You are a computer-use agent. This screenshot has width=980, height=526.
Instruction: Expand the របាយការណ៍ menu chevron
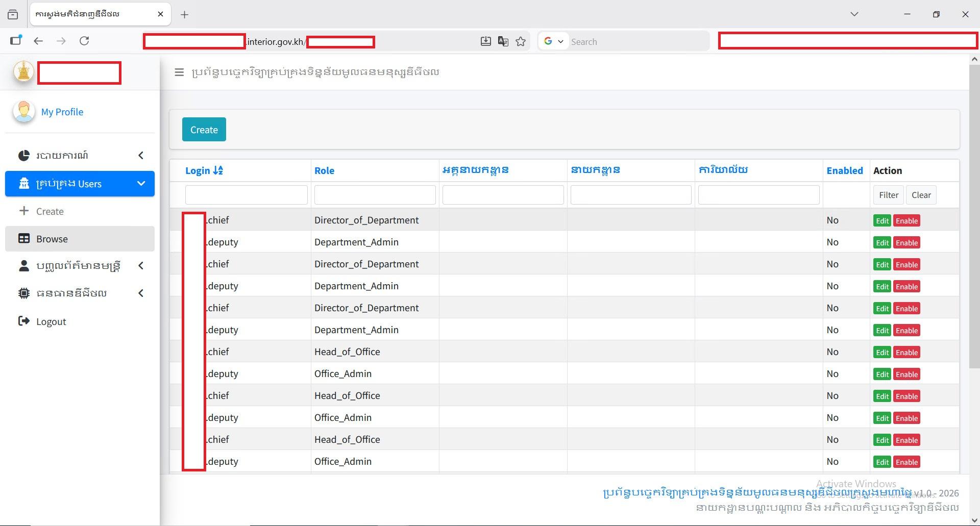point(141,155)
